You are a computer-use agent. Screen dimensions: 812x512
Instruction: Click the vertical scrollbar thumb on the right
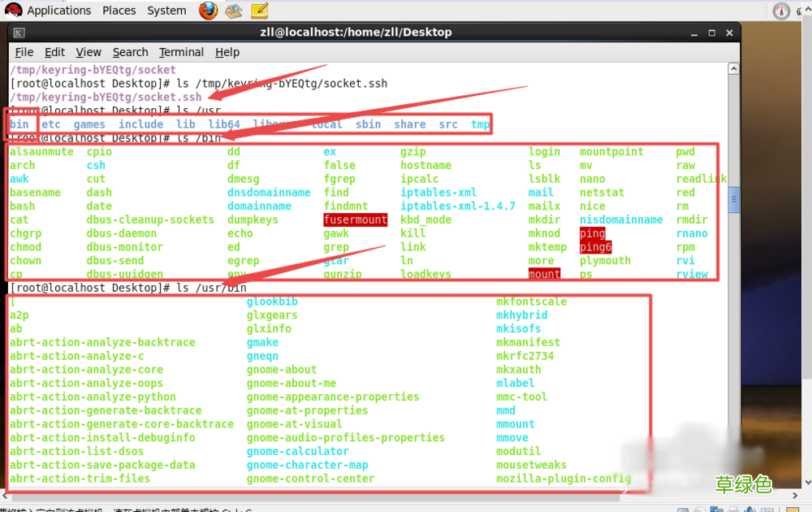[x=735, y=199]
